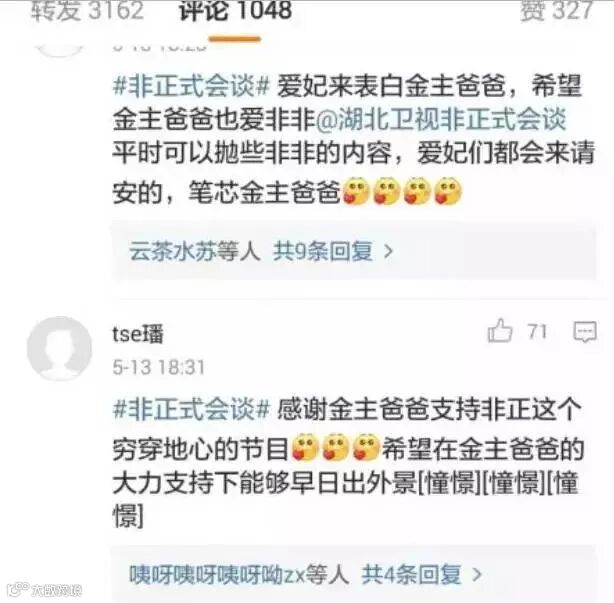Like tse璠's comment with thumbs-up icon

(x=500, y=331)
